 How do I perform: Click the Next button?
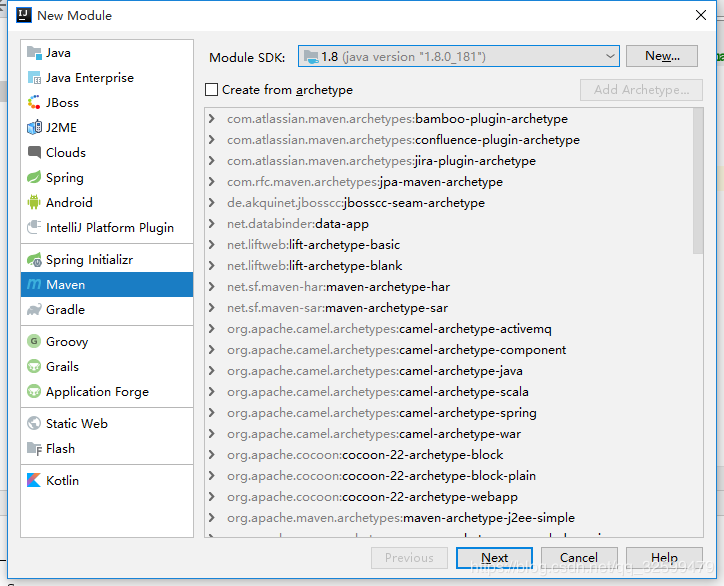coord(494,558)
